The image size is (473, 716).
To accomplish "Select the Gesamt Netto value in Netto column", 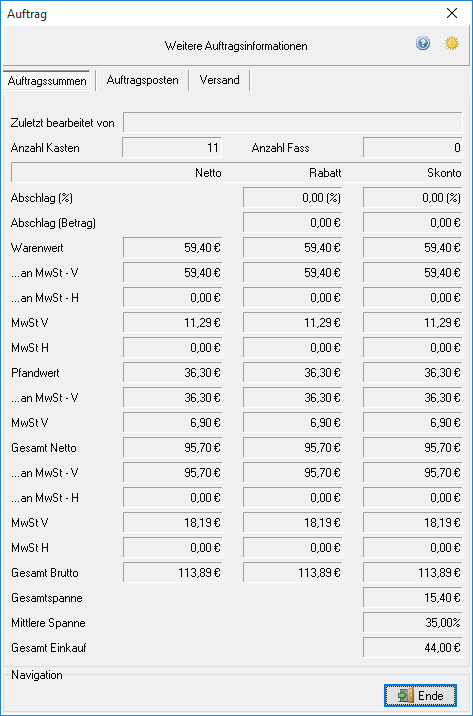I will click(x=173, y=448).
